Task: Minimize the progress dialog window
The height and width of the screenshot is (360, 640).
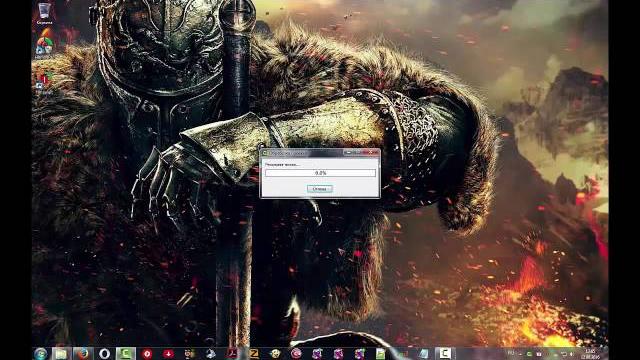Action: (348, 153)
